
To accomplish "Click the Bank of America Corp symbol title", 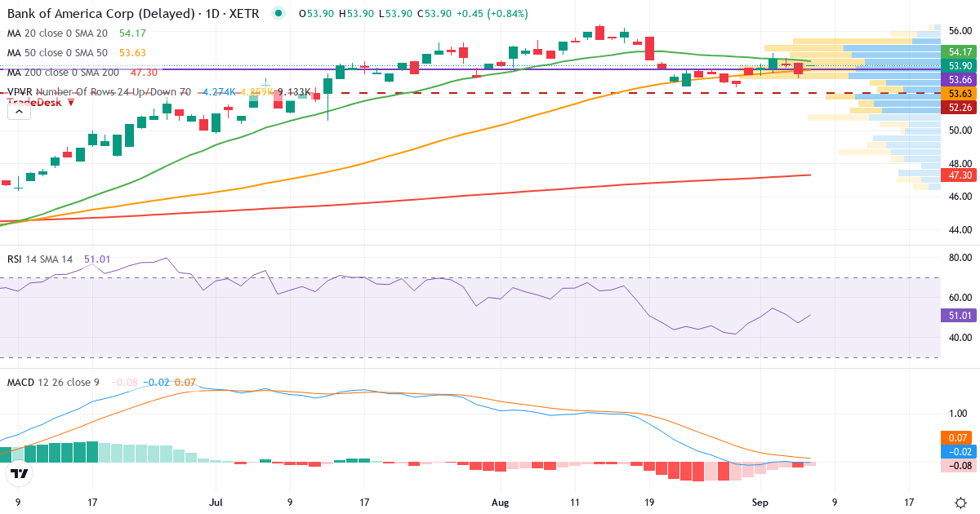I will tap(134, 14).
